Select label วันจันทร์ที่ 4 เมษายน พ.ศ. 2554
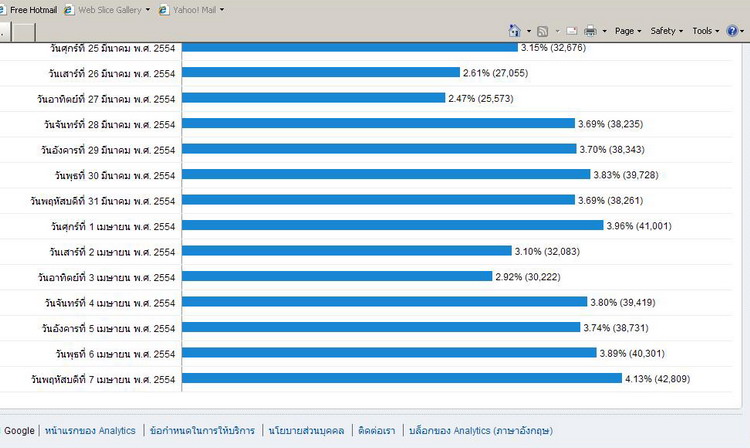Viewport: 750px width, 448px height. pyautogui.click(x=110, y=303)
